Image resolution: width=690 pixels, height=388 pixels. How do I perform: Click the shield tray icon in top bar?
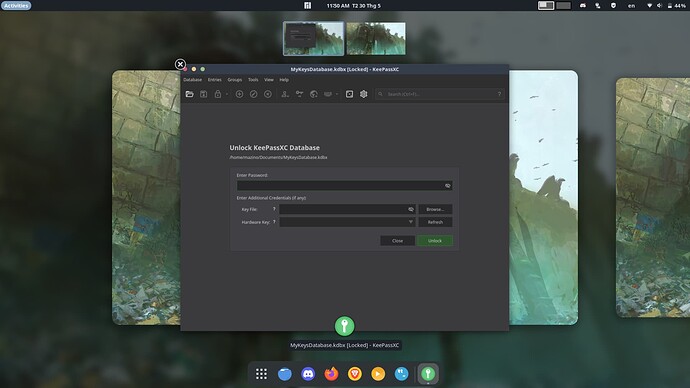[x=613, y=6]
